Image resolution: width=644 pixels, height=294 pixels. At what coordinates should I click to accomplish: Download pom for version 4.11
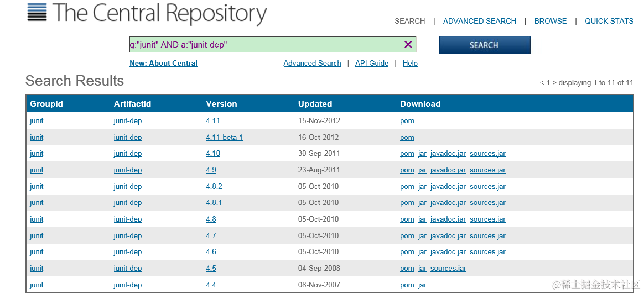coord(407,121)
